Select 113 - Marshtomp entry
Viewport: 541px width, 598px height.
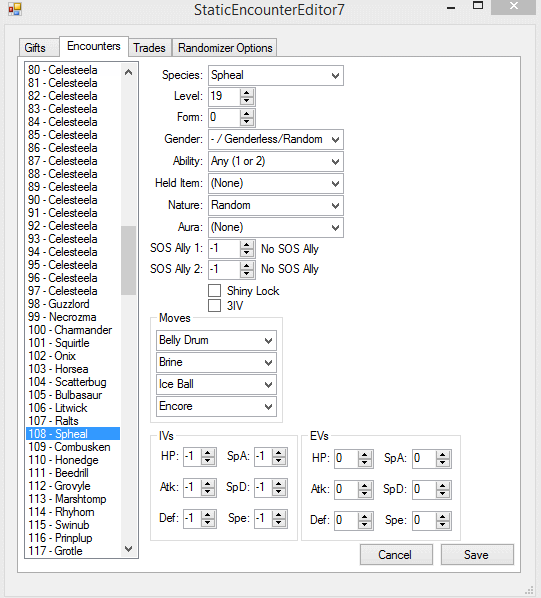(73, 499)
